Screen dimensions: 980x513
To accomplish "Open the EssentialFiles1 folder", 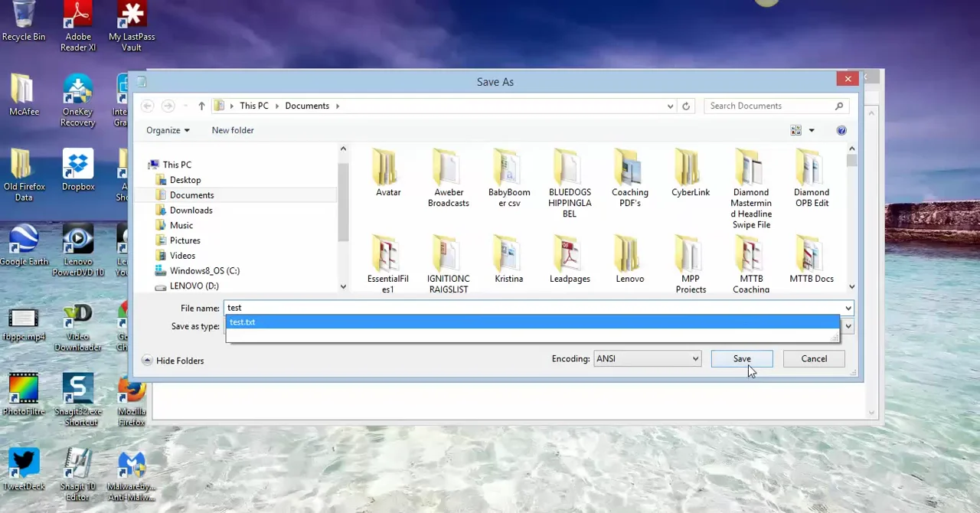I will point(388,265).
